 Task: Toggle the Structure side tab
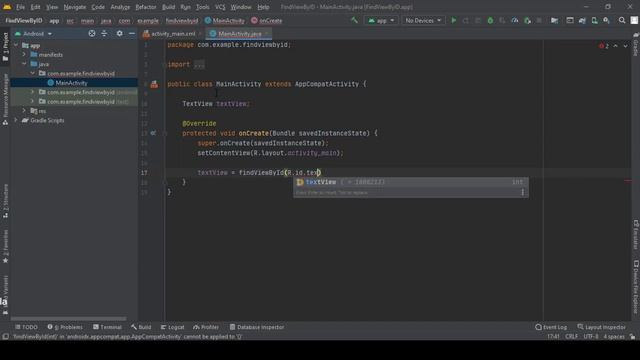tap(5, 201)
